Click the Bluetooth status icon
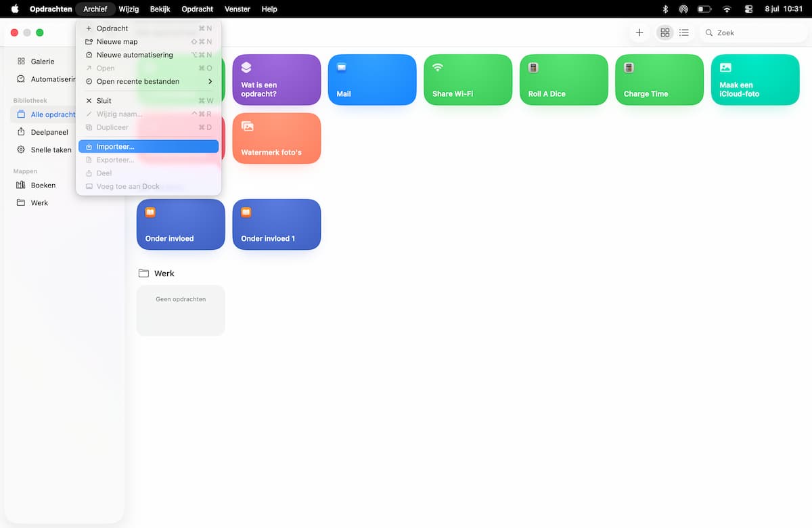 pyautogui.click(x=665, y=9)
